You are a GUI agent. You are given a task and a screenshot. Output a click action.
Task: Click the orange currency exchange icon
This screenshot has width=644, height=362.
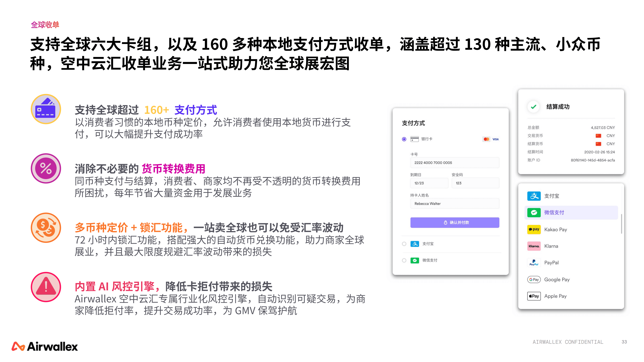(x=46, y=228)
